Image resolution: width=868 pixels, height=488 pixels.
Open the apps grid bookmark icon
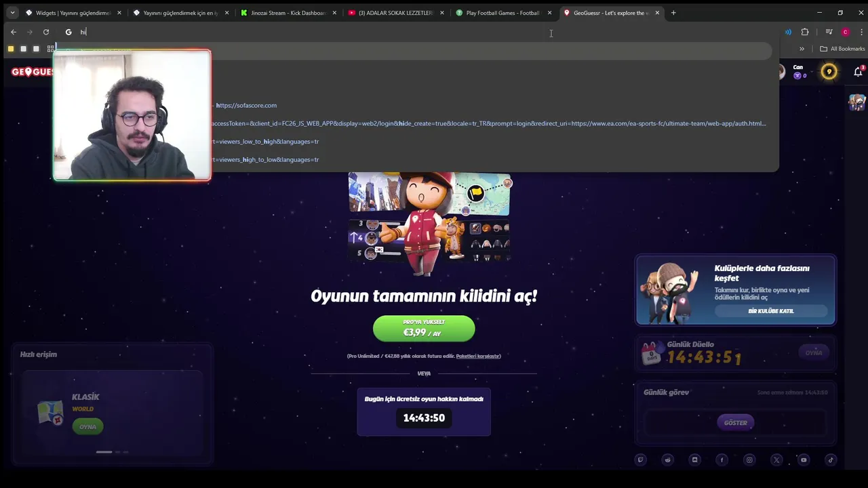pos(50,49)
